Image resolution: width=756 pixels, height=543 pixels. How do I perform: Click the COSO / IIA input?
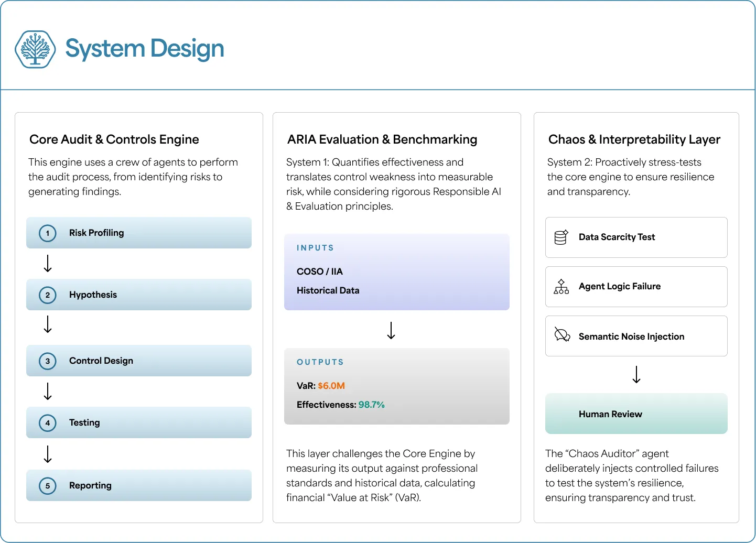[320, 271]
